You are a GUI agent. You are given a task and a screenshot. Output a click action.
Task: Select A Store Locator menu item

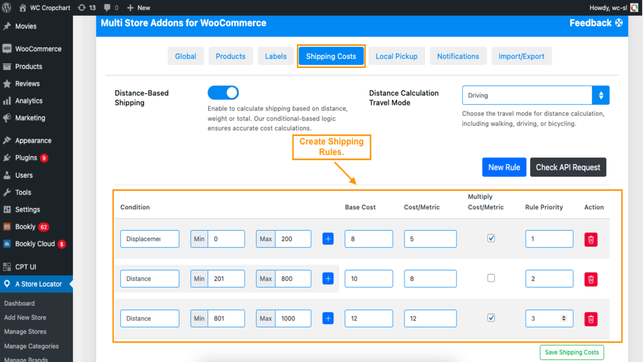36,284
